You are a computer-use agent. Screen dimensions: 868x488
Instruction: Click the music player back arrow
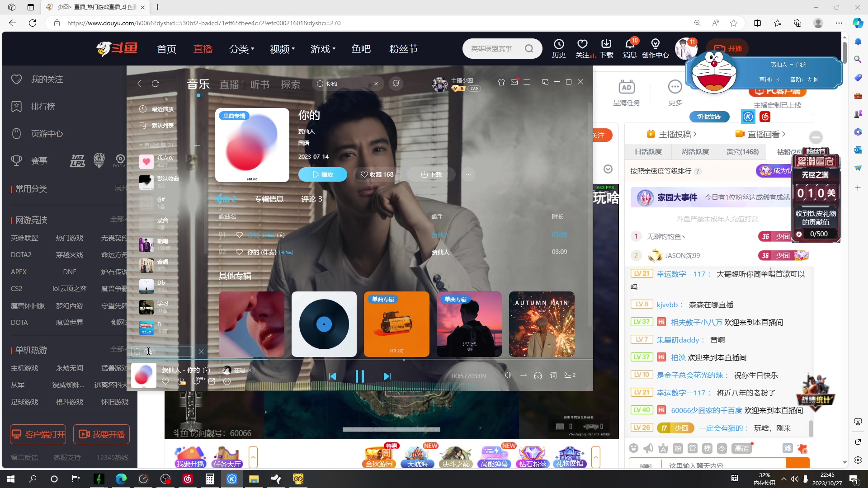(x=140, y=84)
